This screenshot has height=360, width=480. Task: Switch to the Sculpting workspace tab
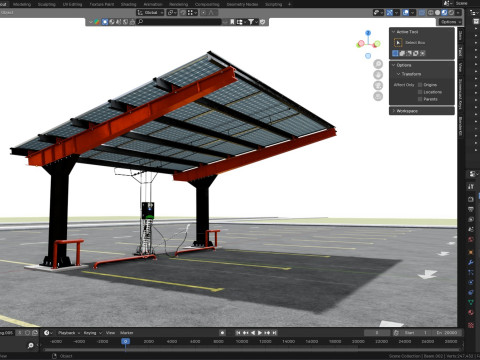(x=46, y=4)
